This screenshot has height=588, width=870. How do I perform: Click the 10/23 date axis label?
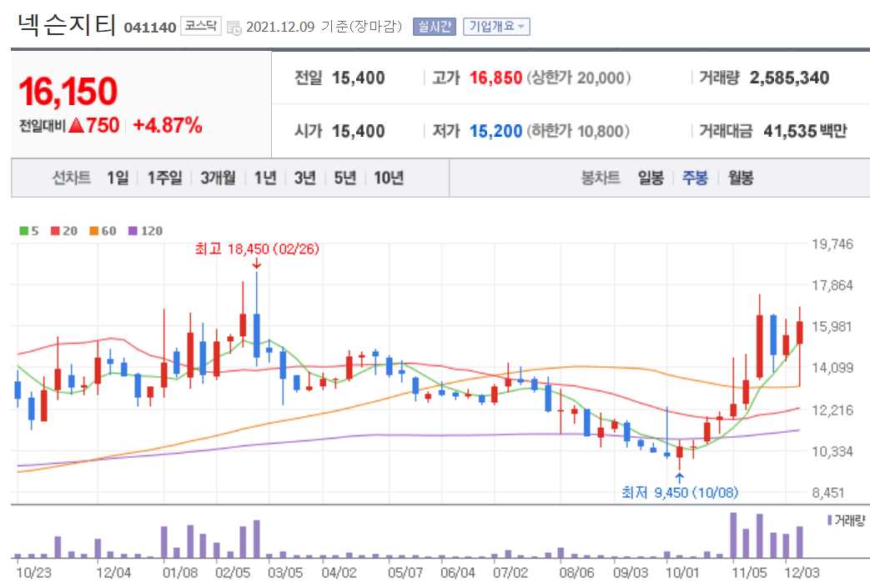click(34, 572)
